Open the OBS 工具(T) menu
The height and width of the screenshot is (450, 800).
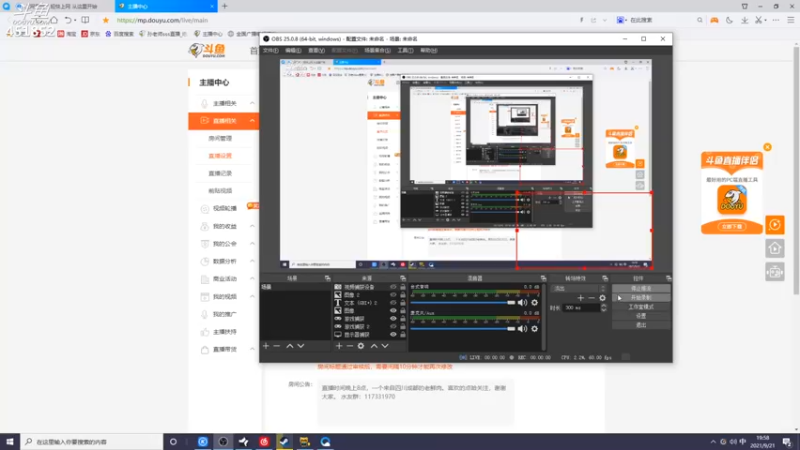(405, 51)
